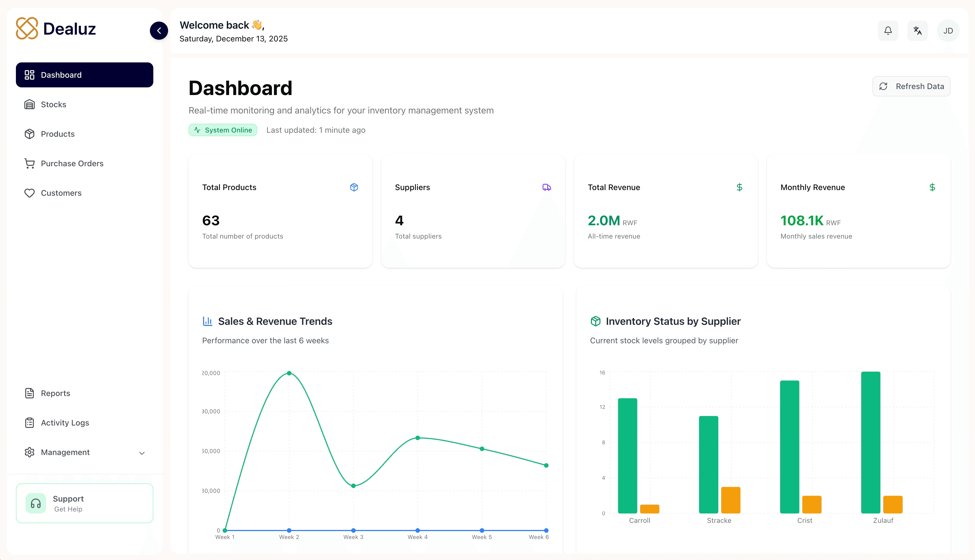Click the Monthly Revenue dollar icon
This screenshot has height=560, width=975.
point(932,187)
